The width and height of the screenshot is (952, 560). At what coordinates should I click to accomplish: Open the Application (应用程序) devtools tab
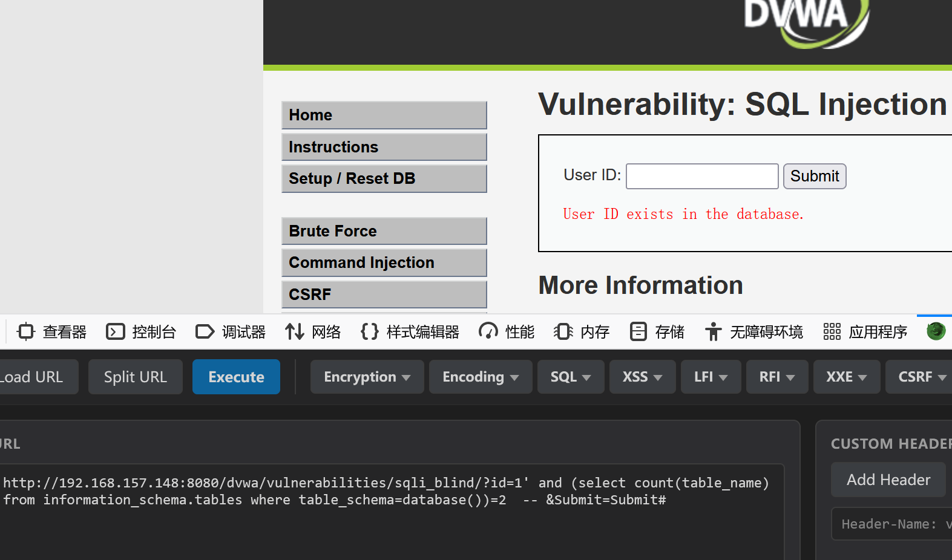click(x=865, y=332)
